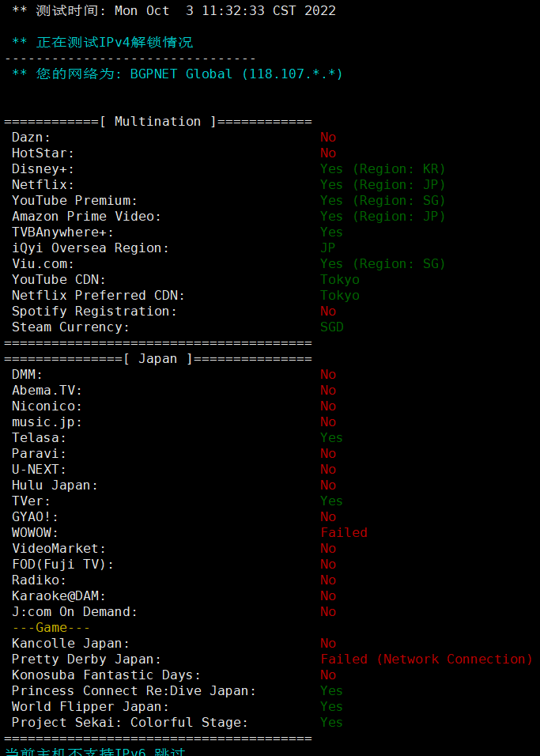Click the Hulu Japan No result

pyautogui.click(x=328, y=485)
